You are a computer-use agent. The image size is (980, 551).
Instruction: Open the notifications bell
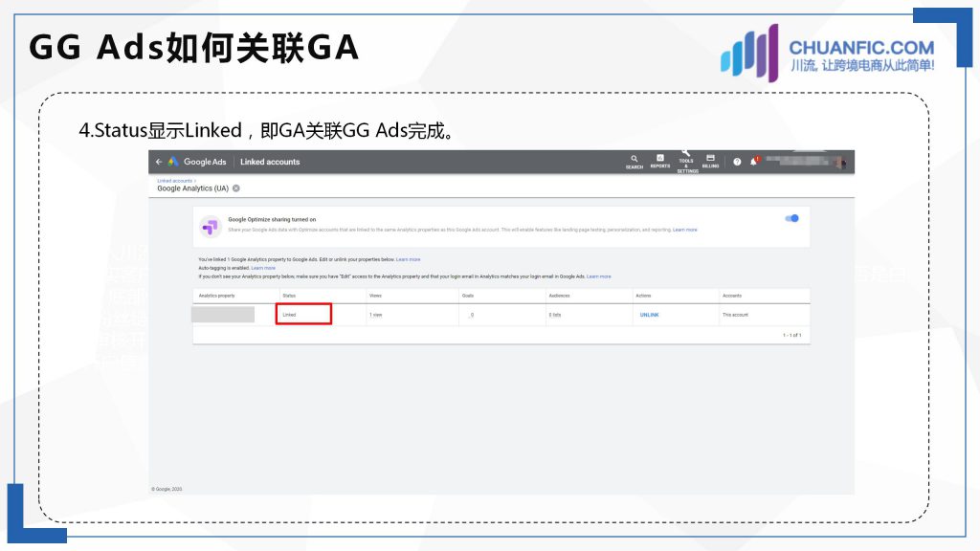click(754, 161)
